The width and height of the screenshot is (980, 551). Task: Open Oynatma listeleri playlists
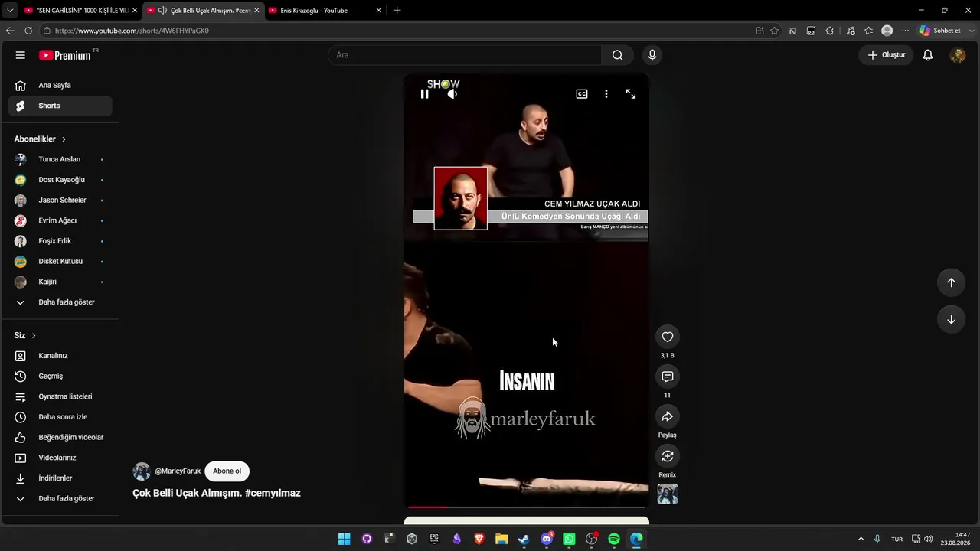tap(60, 396)
